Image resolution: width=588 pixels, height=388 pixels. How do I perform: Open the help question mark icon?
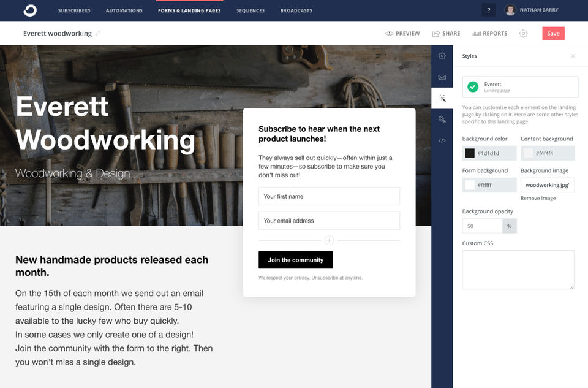coord(488,10)
